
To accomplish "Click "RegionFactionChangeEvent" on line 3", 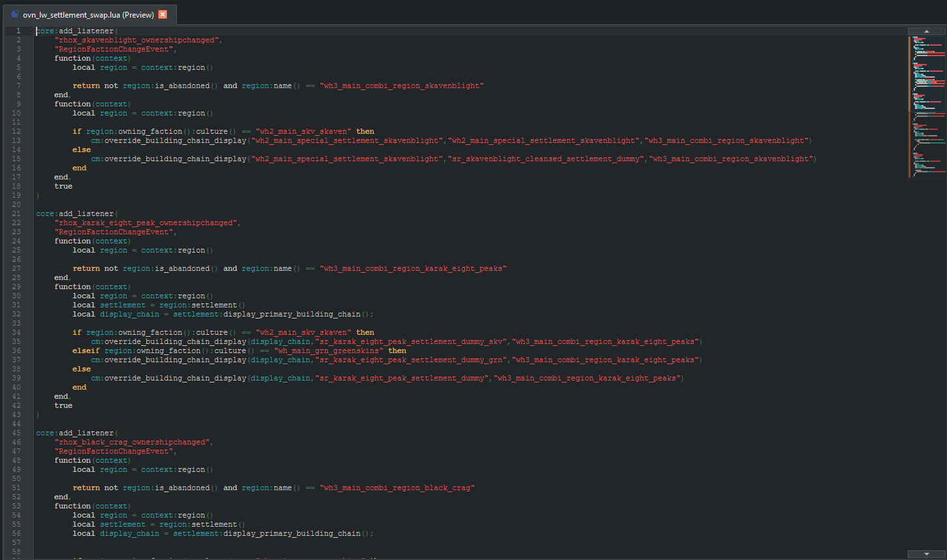I will (114, 49).
